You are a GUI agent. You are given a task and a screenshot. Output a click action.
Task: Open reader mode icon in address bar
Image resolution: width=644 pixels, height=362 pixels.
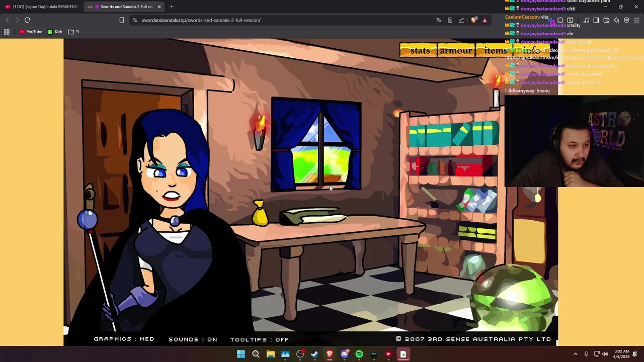pyautogui.click(x=450, y=20)
